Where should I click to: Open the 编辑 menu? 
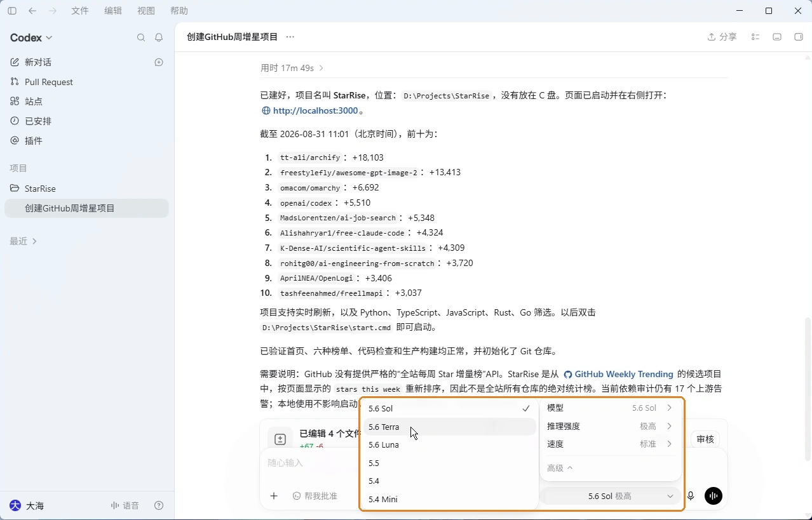[x=113, y=11]
